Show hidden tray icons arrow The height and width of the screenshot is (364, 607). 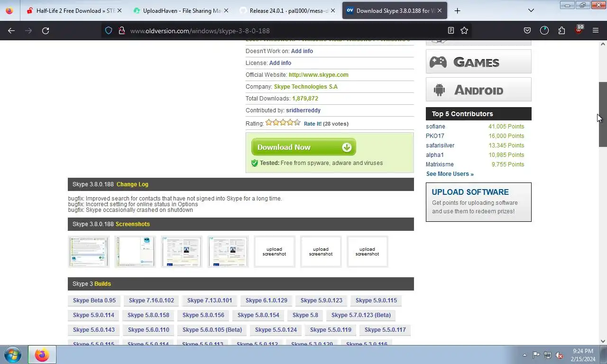524,355
